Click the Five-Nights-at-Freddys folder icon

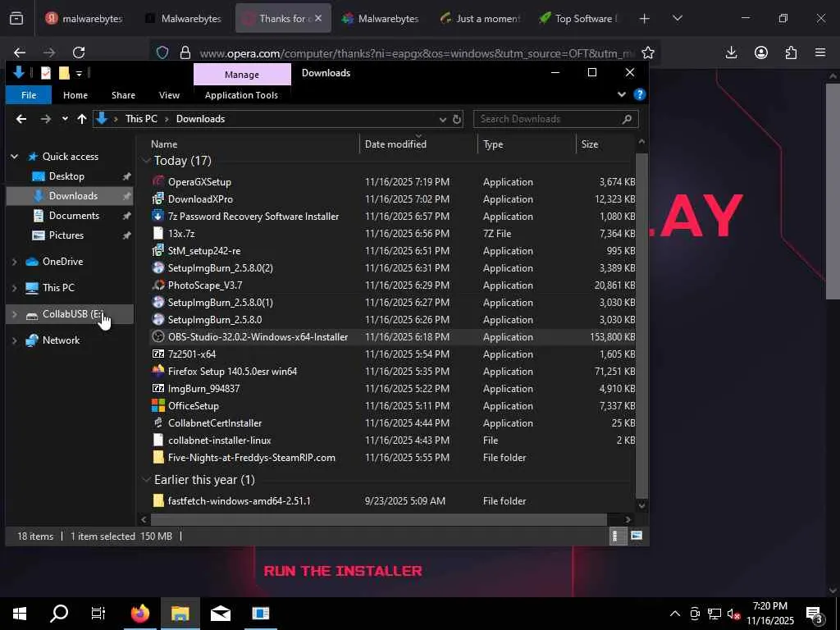click(x=157, y=457)
